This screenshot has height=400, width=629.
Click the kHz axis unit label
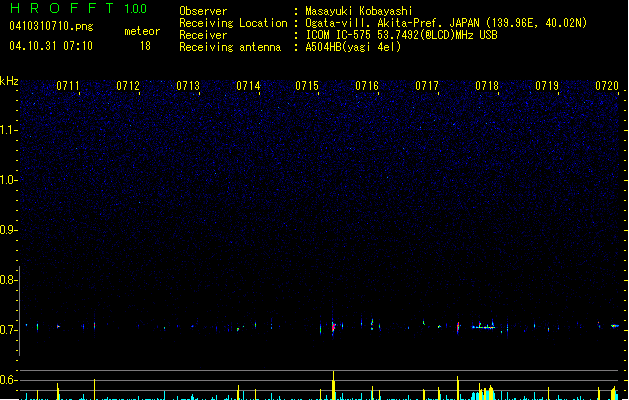(x=9, y=81)
